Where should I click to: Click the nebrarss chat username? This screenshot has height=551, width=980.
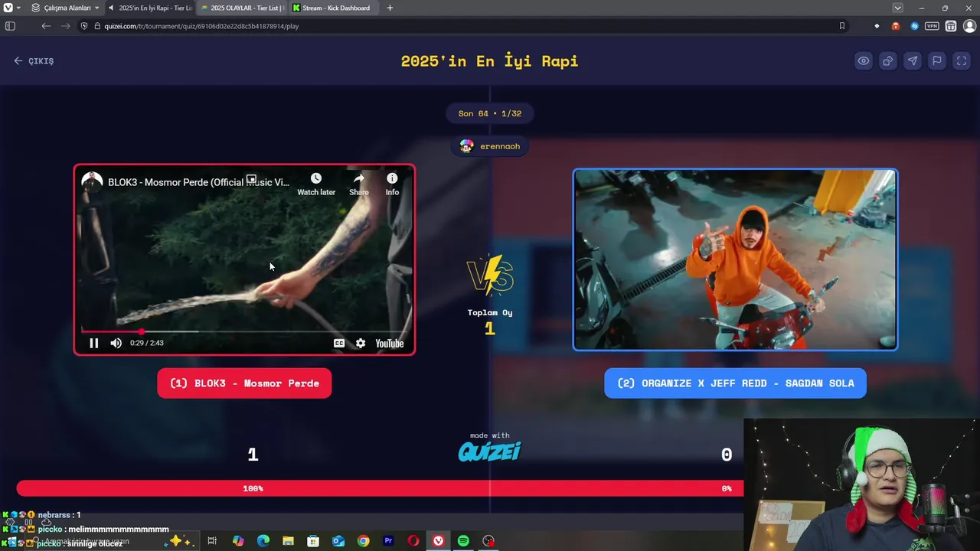(55, 515)
